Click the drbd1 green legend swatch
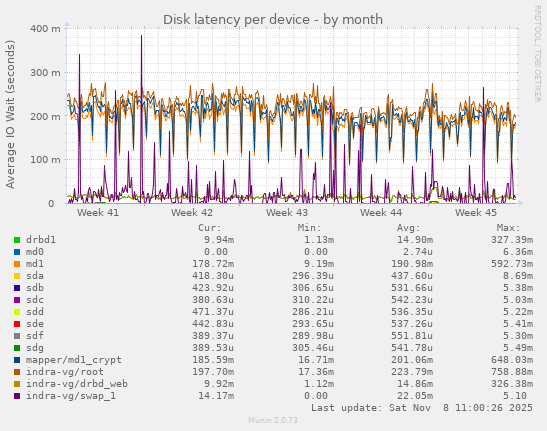Viewport: 547px width, 431px height. pos(17,240)
